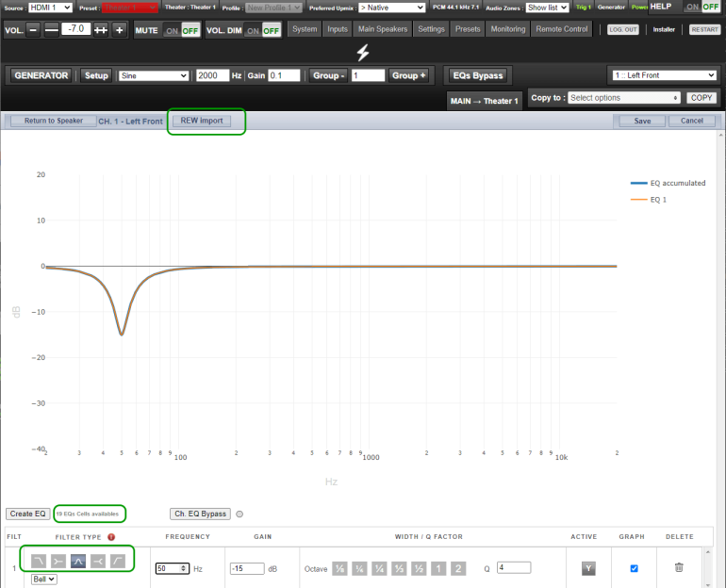726x588 pixels.
Task: Open the generator Sine waveform dropdown
Action: [154, 75]
